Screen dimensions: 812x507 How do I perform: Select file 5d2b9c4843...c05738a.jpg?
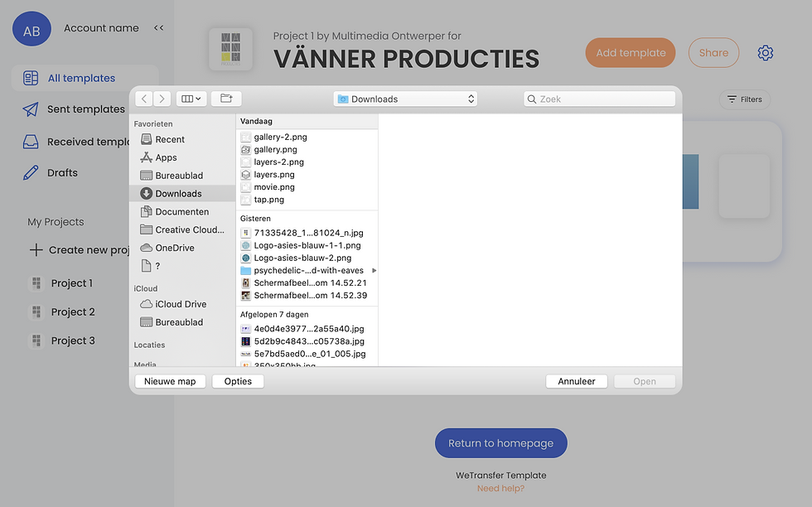coord(307,341)
